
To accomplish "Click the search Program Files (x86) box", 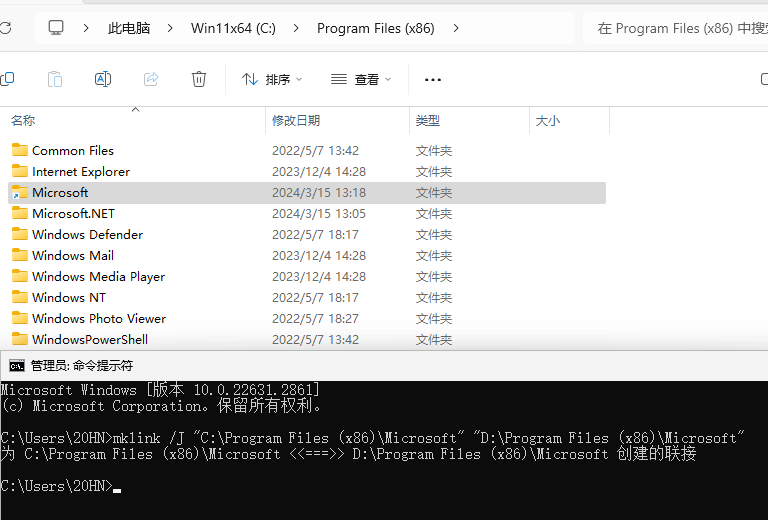I will pos(675,28).
